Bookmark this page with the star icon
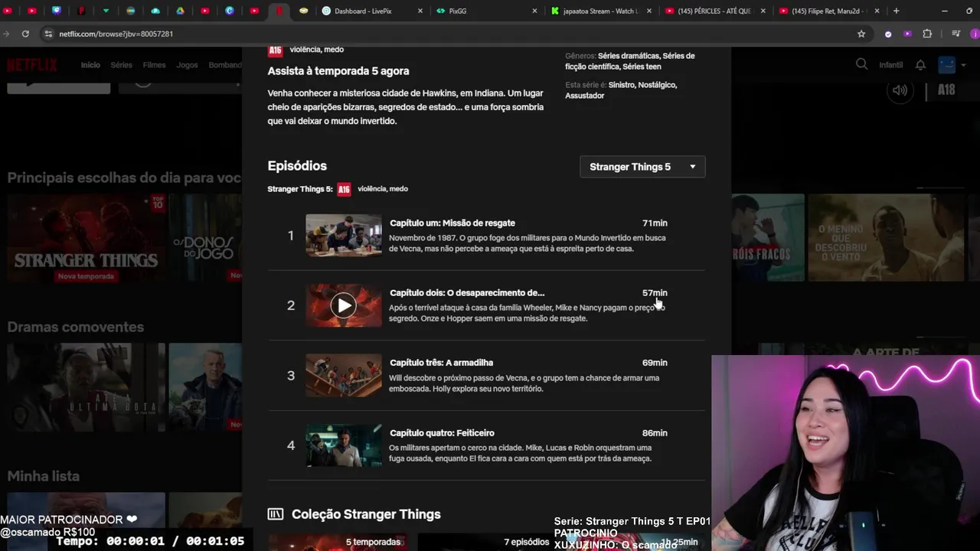 [861, 34]
